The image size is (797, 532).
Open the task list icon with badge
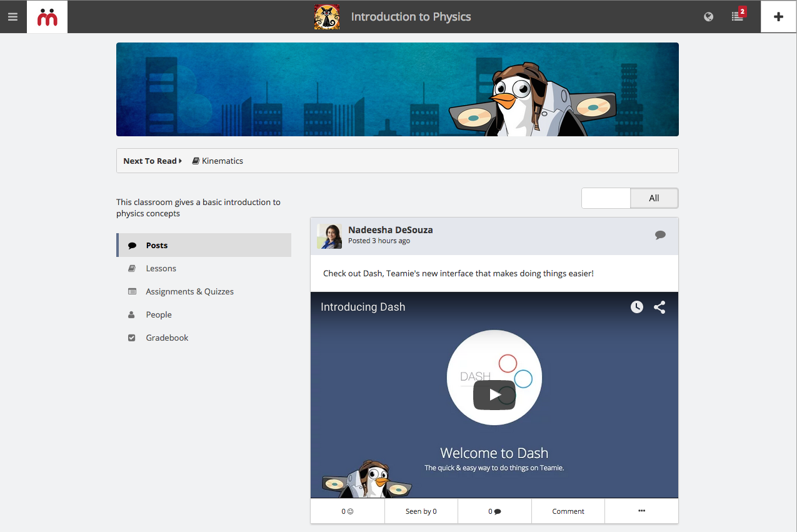[738, 16]
